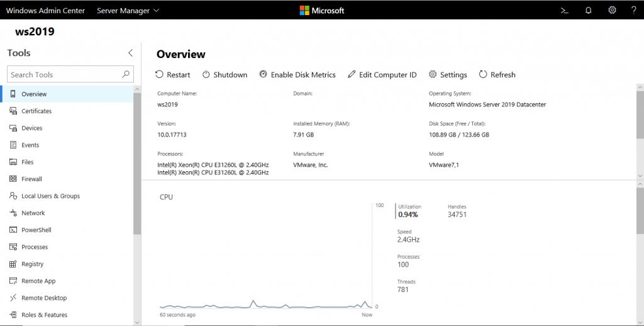Click the Certificates tool icon
The image size is (644, 326).
(x=13, y=111)
